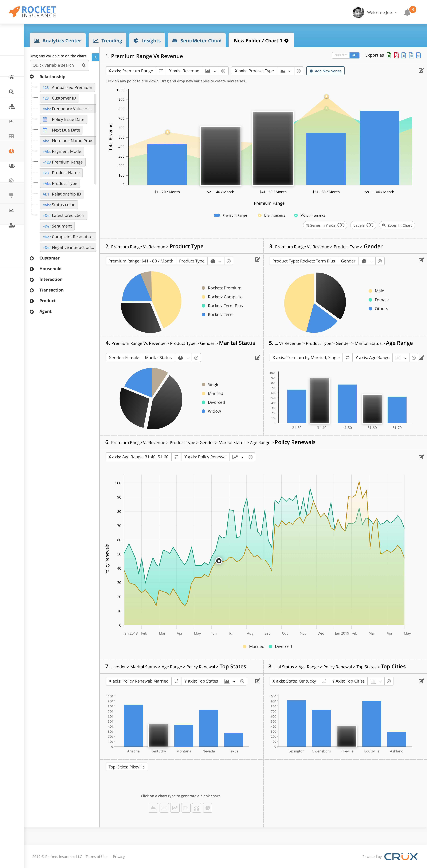Switch view to CURRENT
The image size is (427, 868).
(x=341, y=55)
